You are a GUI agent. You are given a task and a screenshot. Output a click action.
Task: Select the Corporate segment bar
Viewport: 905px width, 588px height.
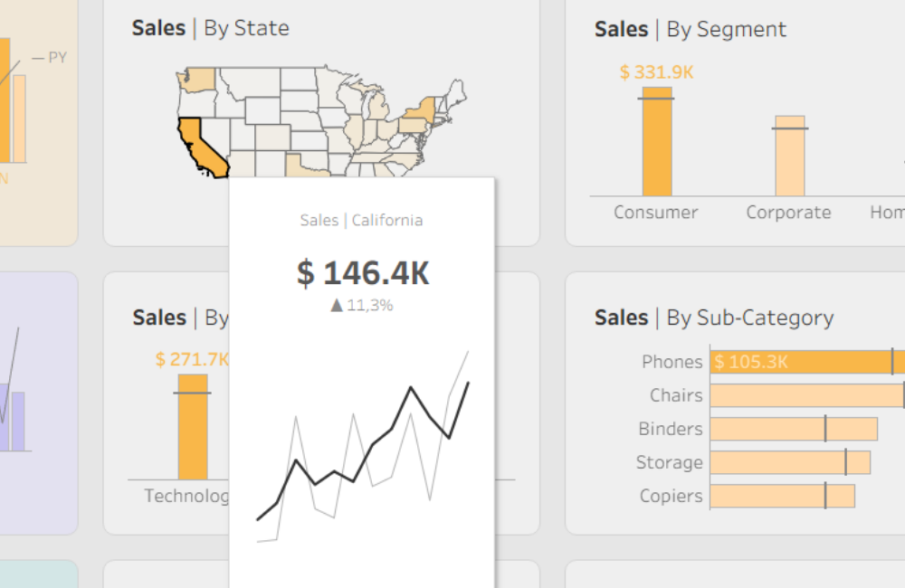click(789, 156)
